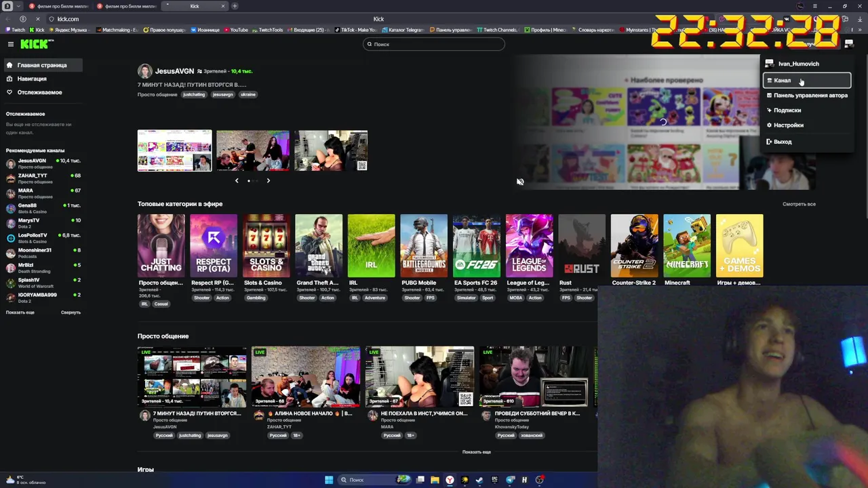Viewport: 868px width, 488px height.
Task: Open the Minecraft category card
Action: point(687,246)
